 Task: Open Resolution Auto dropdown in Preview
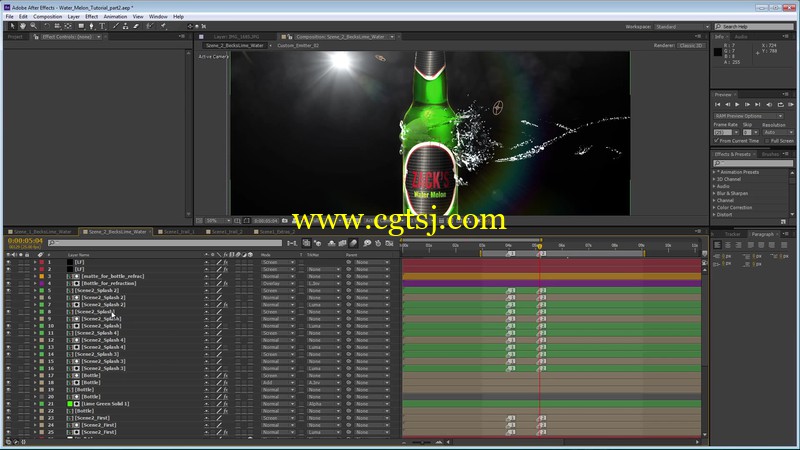coord(778,132)
